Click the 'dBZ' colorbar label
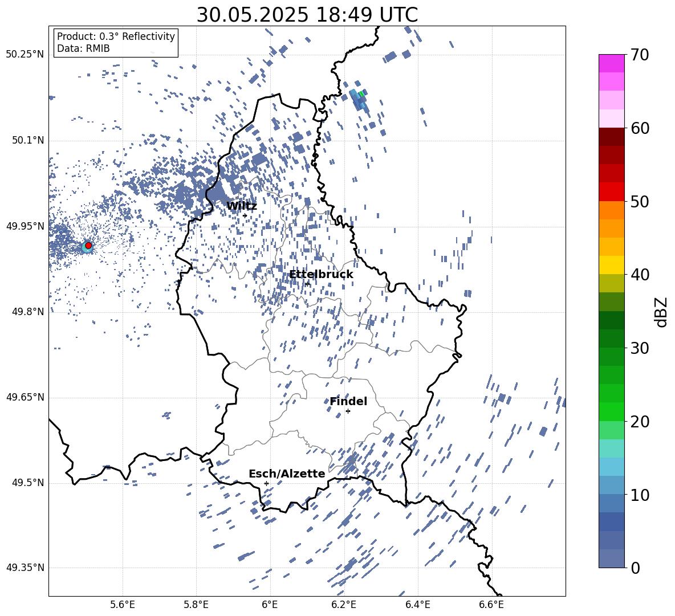 click(x=662, y=312)
